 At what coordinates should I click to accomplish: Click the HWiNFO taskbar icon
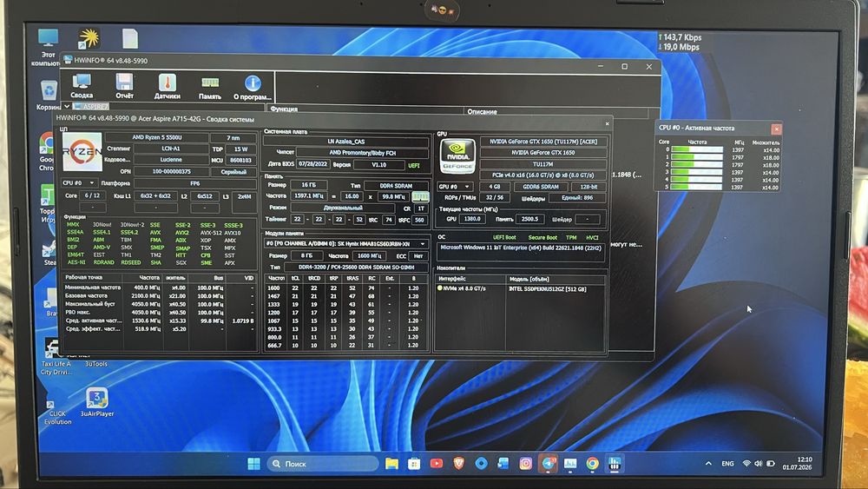[615, 464]
